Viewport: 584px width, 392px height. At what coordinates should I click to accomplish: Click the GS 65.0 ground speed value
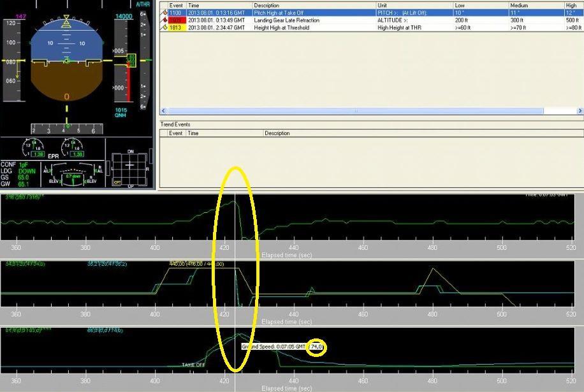[x=23, y=178]
